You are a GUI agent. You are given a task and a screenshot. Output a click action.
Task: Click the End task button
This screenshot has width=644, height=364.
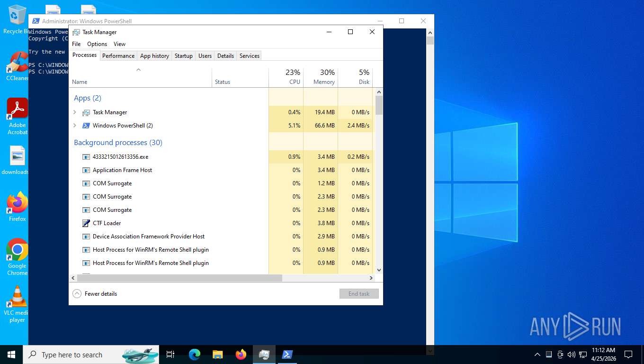click(x=359, y=294)
